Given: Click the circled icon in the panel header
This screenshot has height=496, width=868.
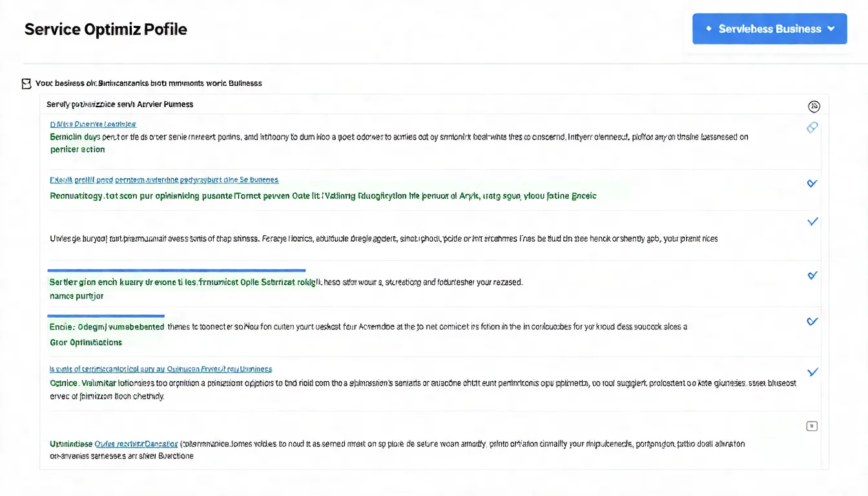Looking at the screenshot, I should coord(814,107).
